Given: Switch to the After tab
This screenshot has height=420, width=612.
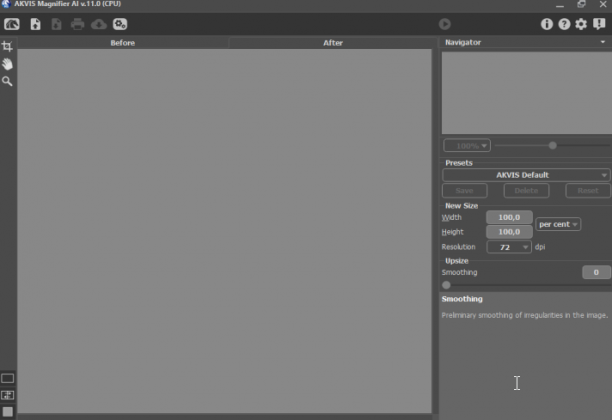Looking at the screenshot, I should [x=333, y=43].
